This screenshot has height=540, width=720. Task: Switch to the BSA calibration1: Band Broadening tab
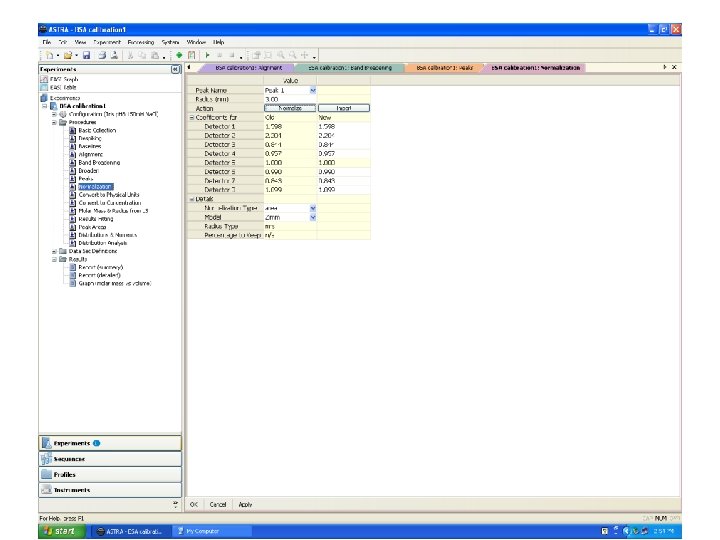(x=350, y=68)
